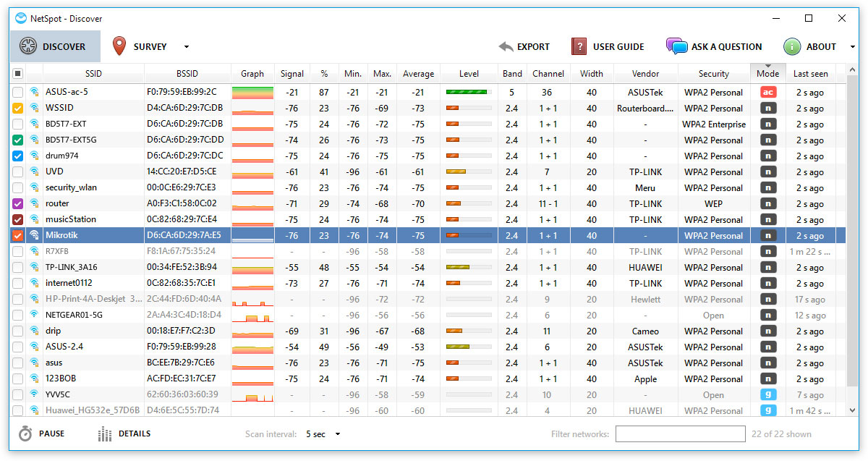Click the Survey map pin icon
The height and width of the screenshot is (461, 868).
pyautogui.click(x=119, y=46)
